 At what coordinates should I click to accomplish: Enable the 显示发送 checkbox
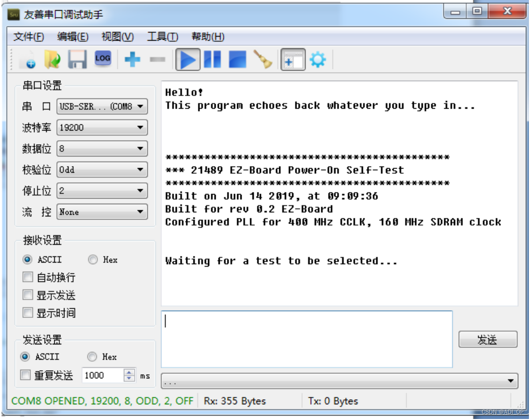pyautogui.click(x=27, y=295)
